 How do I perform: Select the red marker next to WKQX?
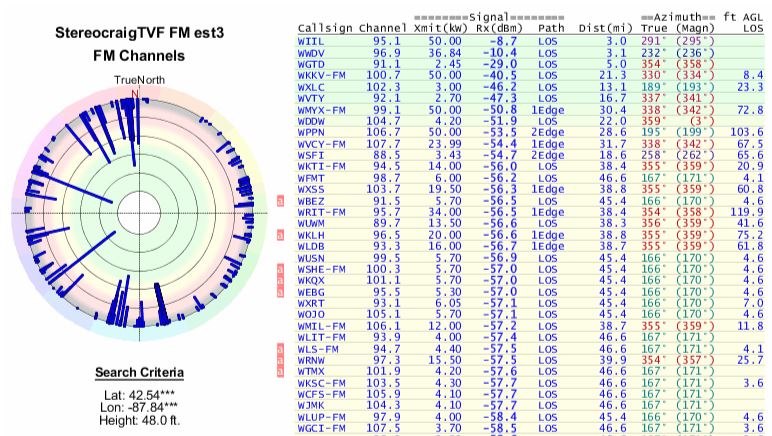(282, 278)
